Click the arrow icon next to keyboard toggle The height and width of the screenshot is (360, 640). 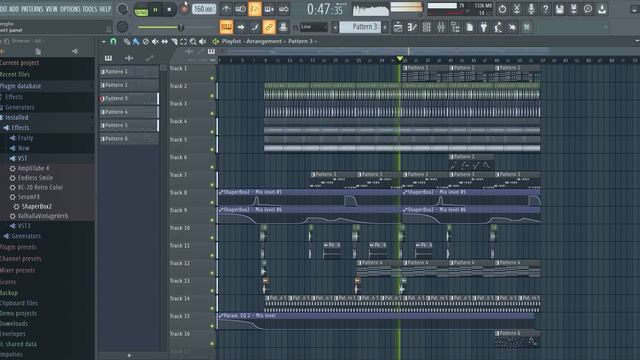241,27
